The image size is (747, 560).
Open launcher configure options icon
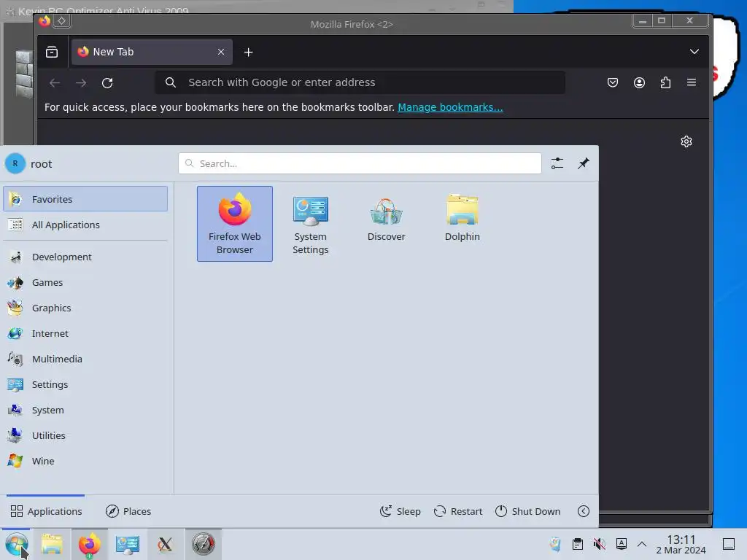[x=557, y=163]
